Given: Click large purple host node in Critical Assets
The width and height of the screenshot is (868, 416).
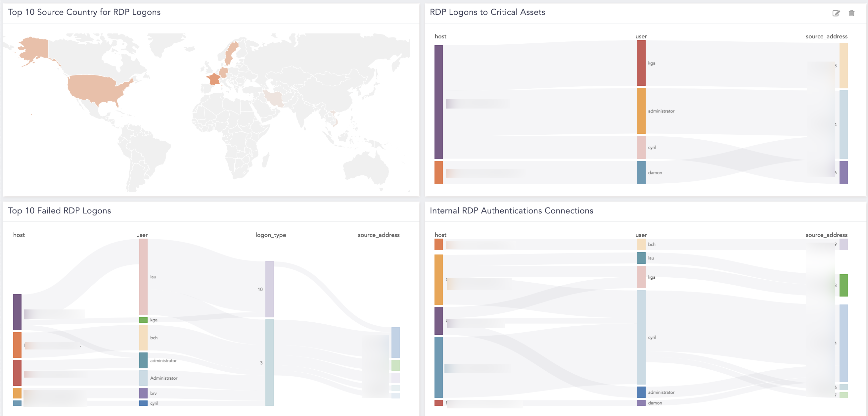Looking at the screenshot, I should click(438, 102).
